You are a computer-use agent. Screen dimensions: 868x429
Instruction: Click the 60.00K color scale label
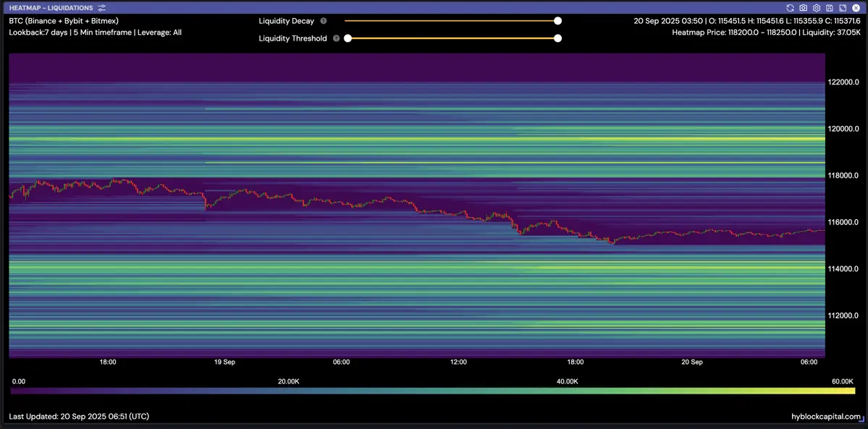click(843, 381)
